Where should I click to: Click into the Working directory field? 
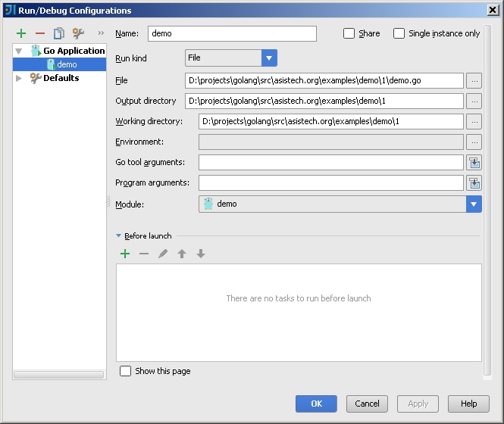(x=331, y=122)
